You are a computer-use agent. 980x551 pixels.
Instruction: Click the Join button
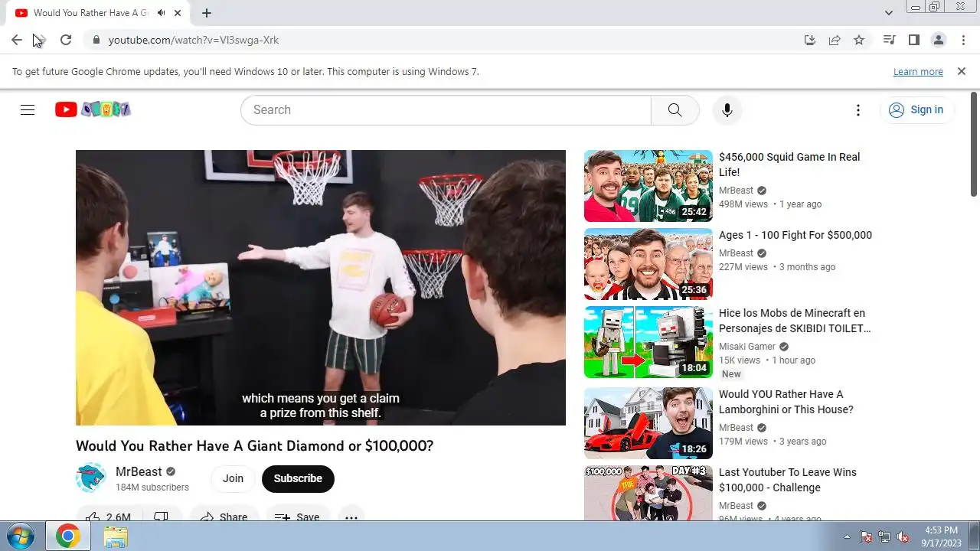[x=233, y=478]
